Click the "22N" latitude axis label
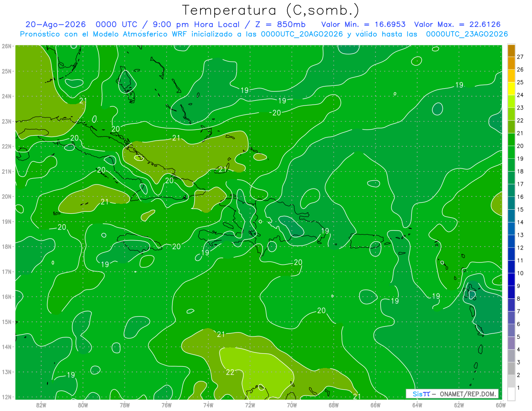 click(x=7, y=146)
